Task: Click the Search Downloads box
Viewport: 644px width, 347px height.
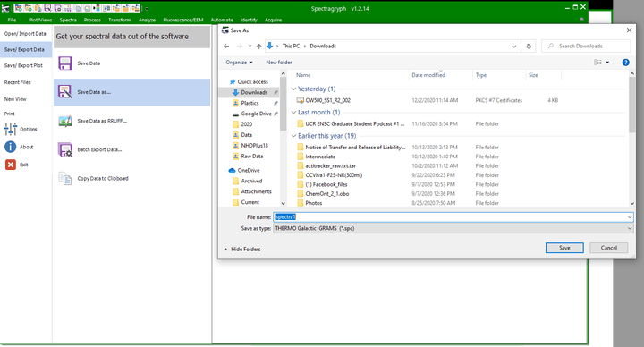Action: [x=586, y=46]
